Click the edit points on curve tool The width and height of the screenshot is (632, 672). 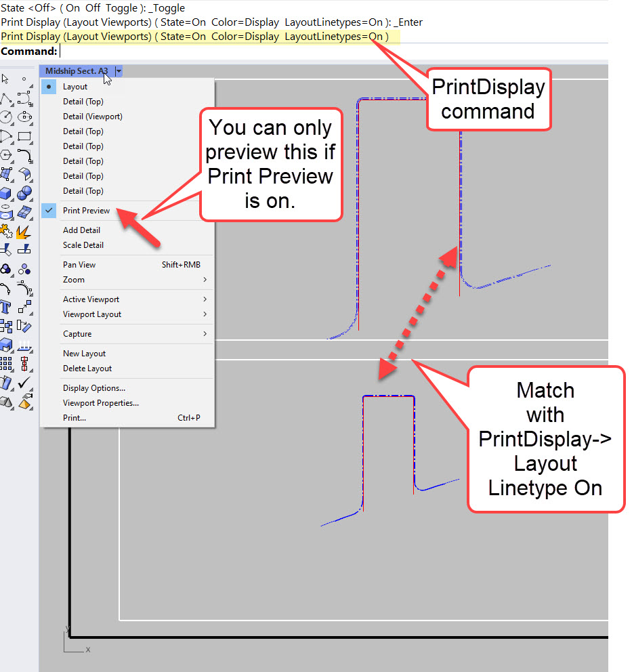pos(6,289)
